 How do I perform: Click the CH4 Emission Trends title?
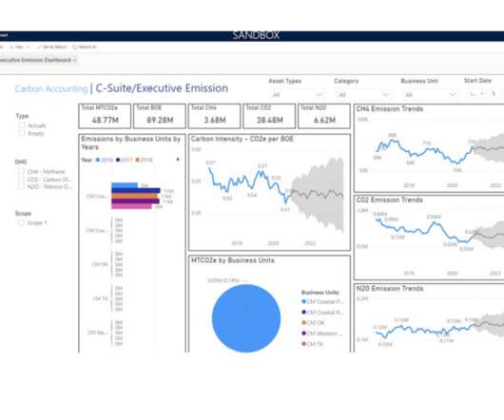[x=390, y=109]
